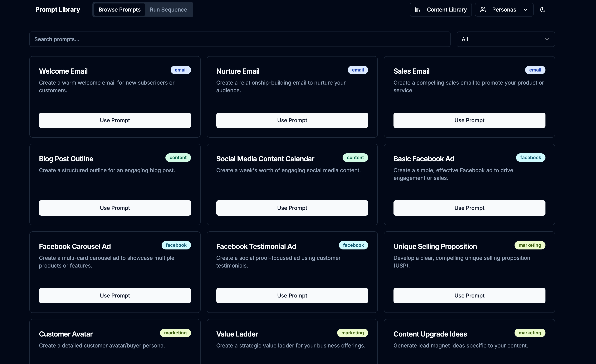Click 'Create a strategic value ladder' description
Image resolution: width=596 pixels, height=364 pixels.
[x=291, y=346]
